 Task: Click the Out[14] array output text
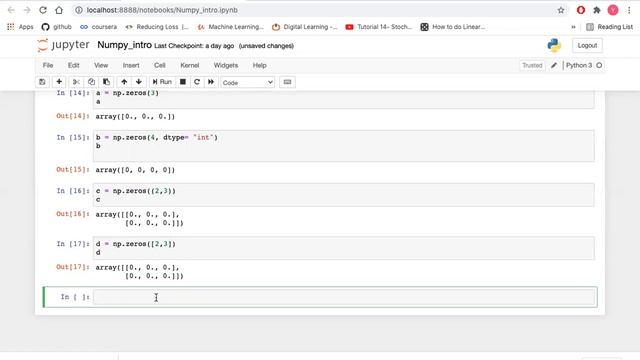(135, 117)
